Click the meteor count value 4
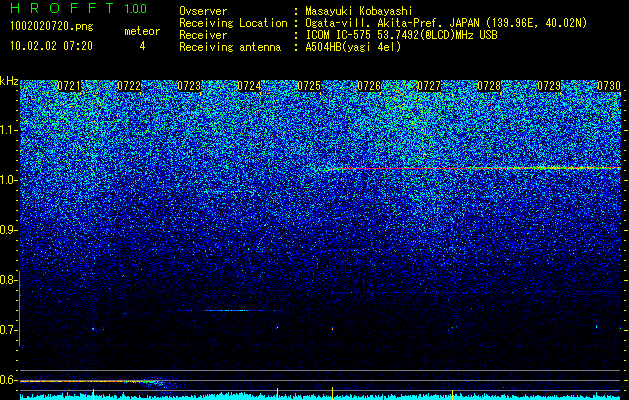629x400 pixels. point(142,46)
